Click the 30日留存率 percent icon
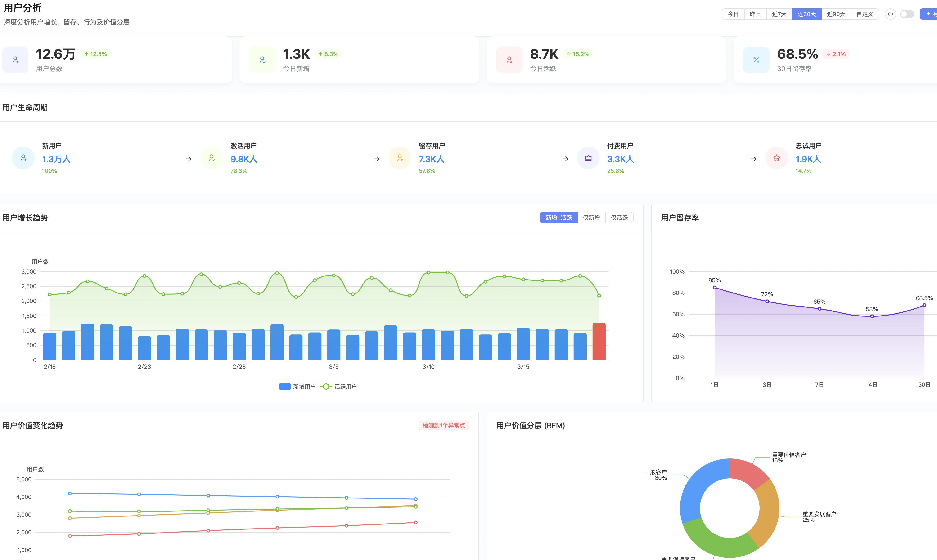Screen dimensions: 937x560 (756, 60)
